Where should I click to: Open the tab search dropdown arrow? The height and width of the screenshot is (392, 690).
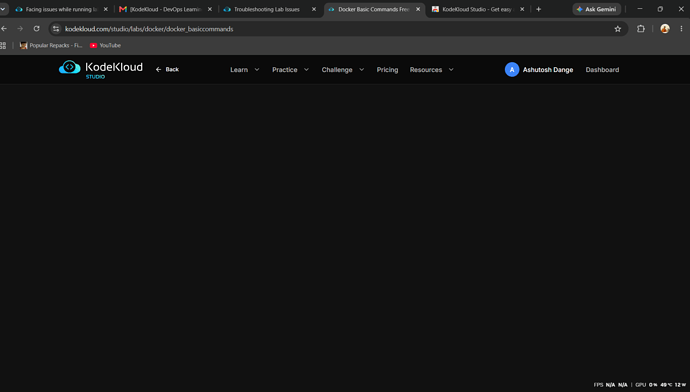(3, 9)
